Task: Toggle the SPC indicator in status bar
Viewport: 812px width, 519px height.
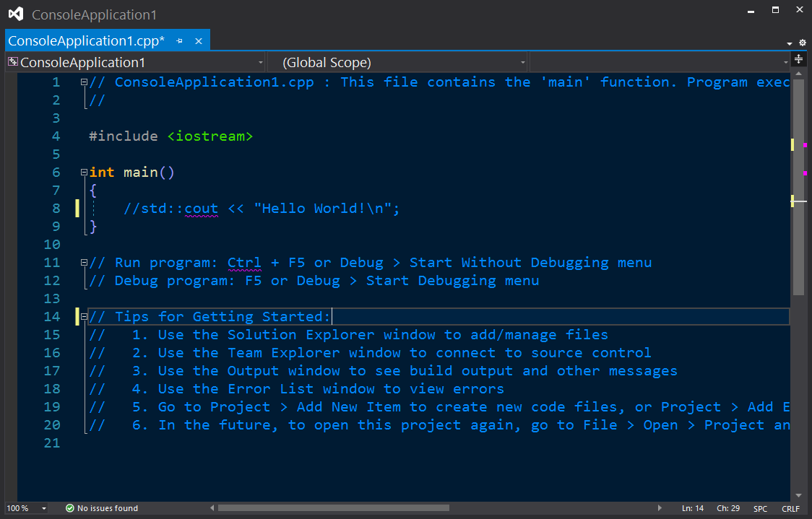Action: click(760, 508)
